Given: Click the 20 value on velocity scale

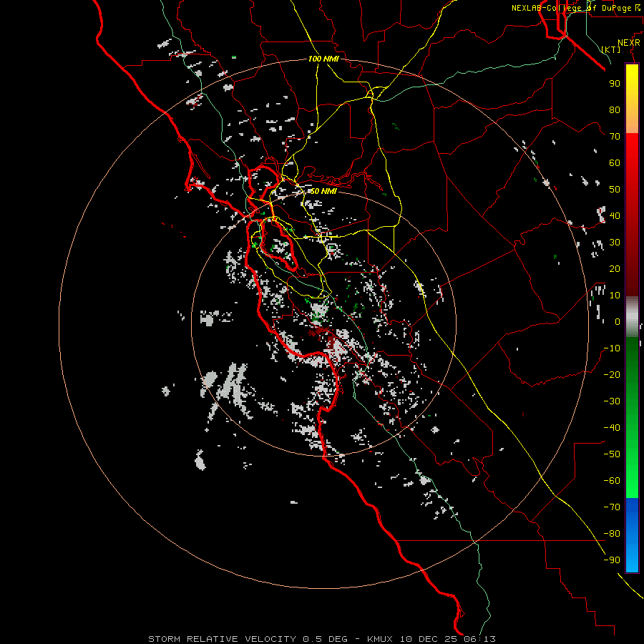Looking at the screenshot, I should tap(615, 268).
